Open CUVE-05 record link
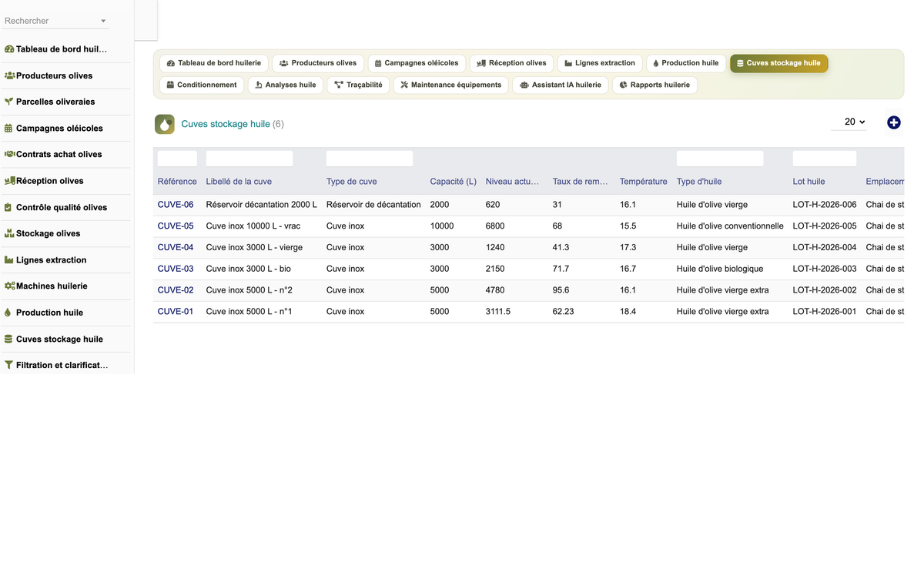Image resolution: width=924 pixels, height=572 pixels. 176,226
